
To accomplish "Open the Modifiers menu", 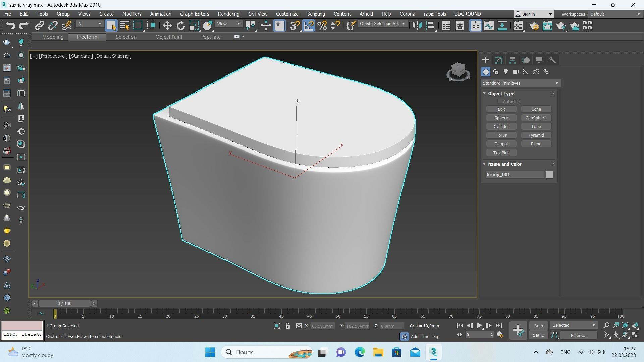I will pos(131,14).
